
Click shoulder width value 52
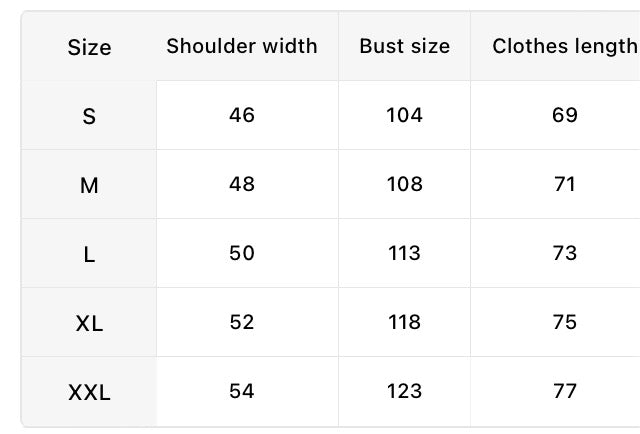coord(242,322)
